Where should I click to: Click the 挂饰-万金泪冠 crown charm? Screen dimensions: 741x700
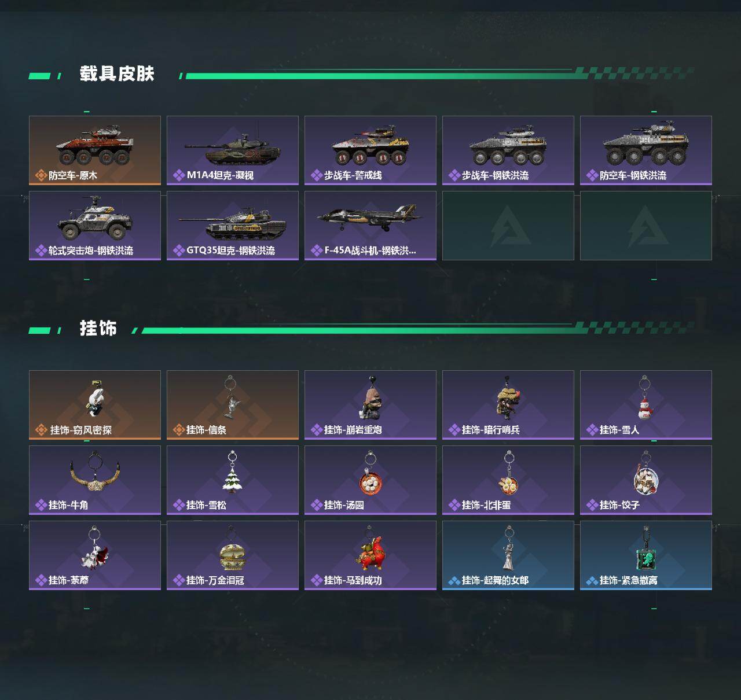(233, 555)
